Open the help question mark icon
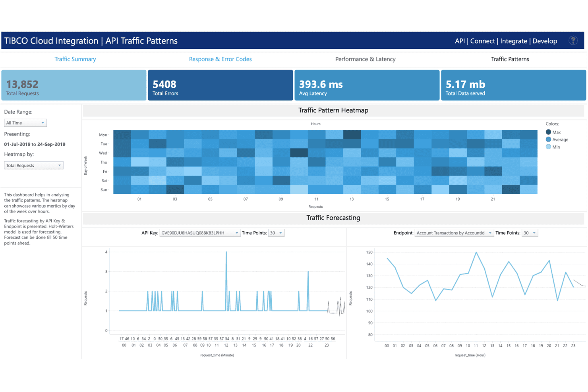 (x=573, y=41)
